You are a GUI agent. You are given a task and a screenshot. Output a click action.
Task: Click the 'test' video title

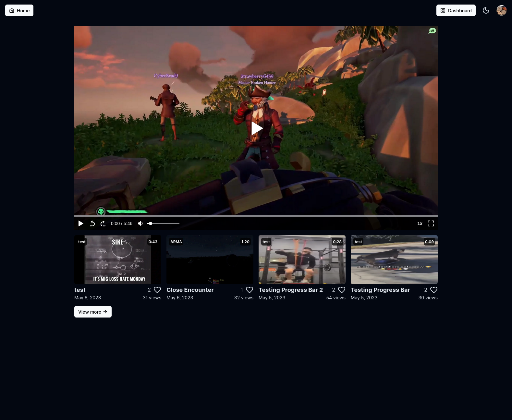tap(80, 290)
